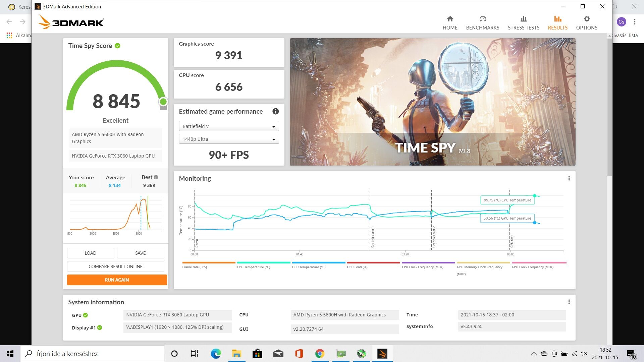Click the Best score 9 369
This screenshot has height=362, width=644.
point(149,185)
